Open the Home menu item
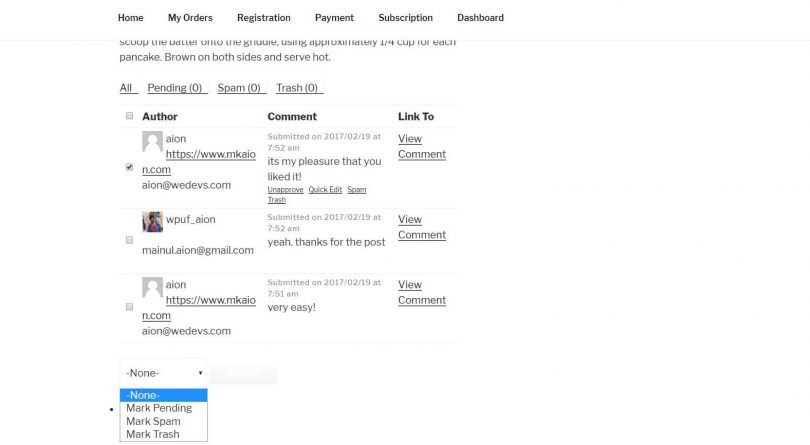 pyautogui.click(x=130, y=18)
